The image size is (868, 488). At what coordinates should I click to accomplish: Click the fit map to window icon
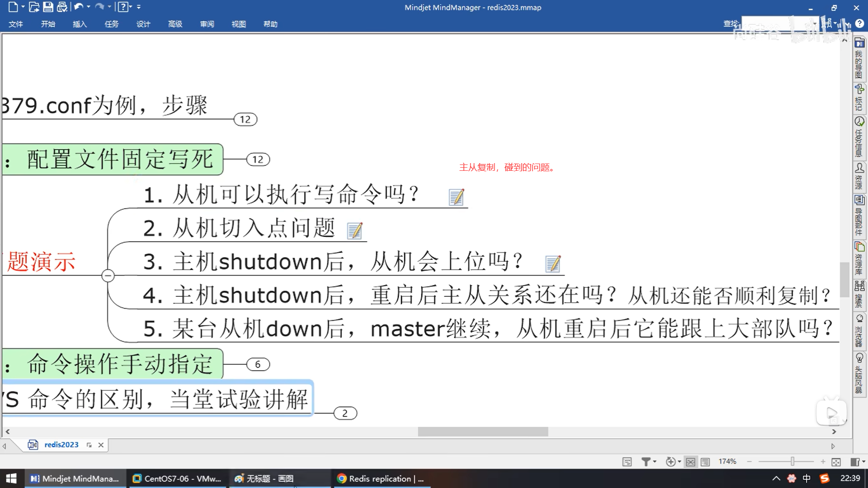(x=836, y=462)
